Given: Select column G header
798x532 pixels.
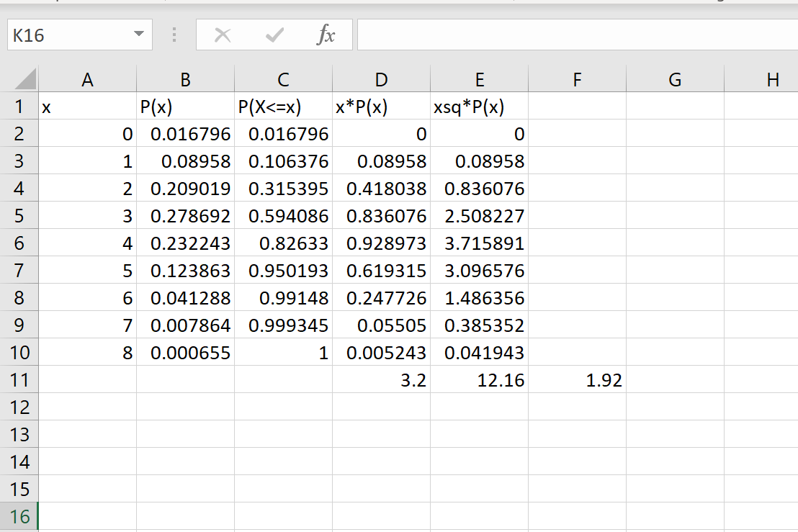Looking at the screenshot, I should click(675, 79).
